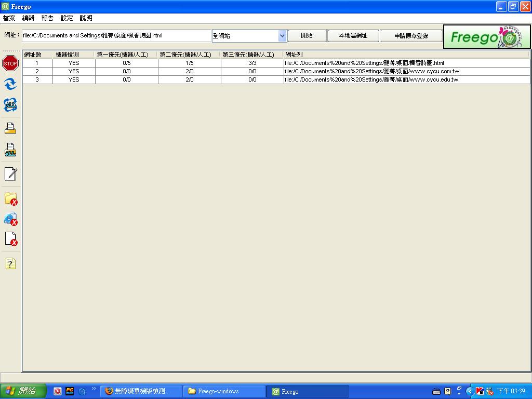Click the blank page with red X icon
The image size is (532, 399).
click(11, 239)
